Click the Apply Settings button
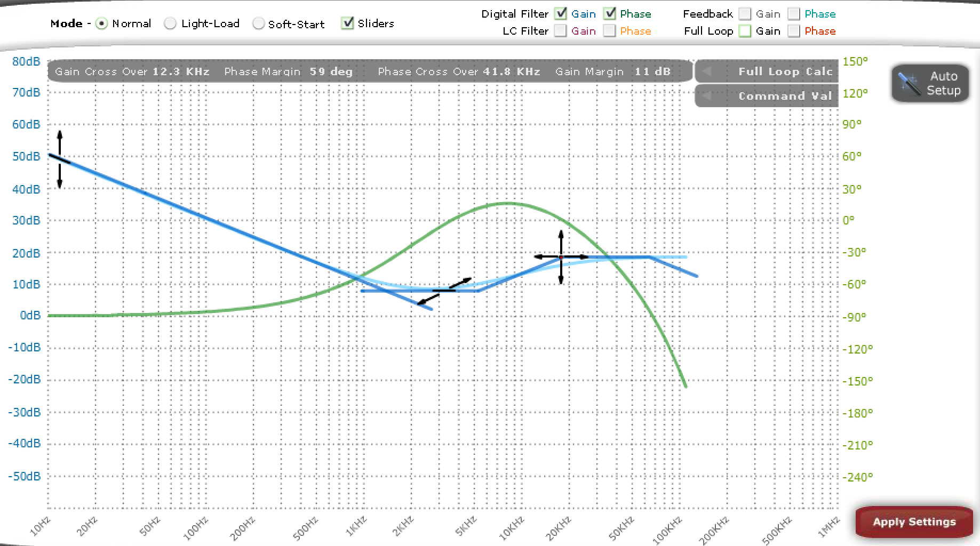Image resolution: width=980 pixels, height=546 pixels. point(914,522)
